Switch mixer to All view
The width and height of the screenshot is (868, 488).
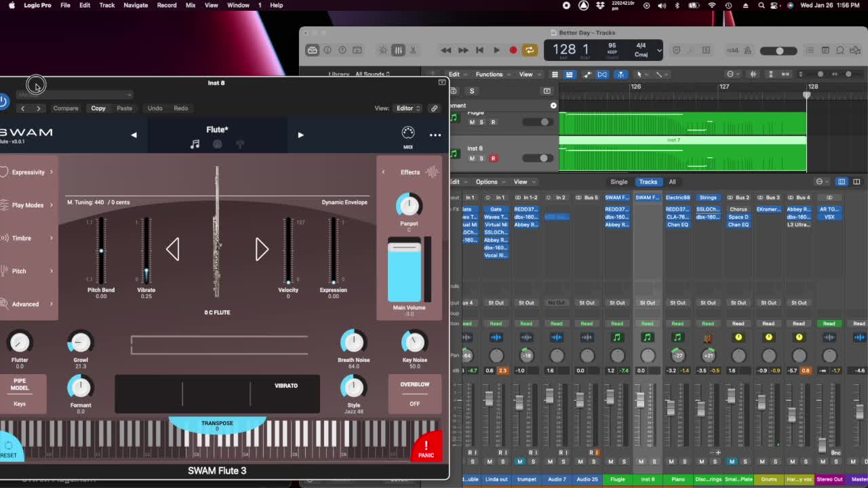pyautogui.click(x=672, y=182)
